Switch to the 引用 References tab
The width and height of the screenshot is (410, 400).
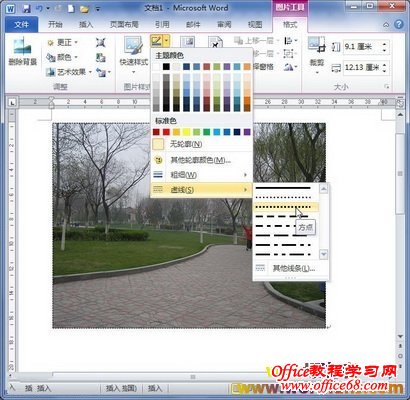pyautogui.click(x=162, y=24)
